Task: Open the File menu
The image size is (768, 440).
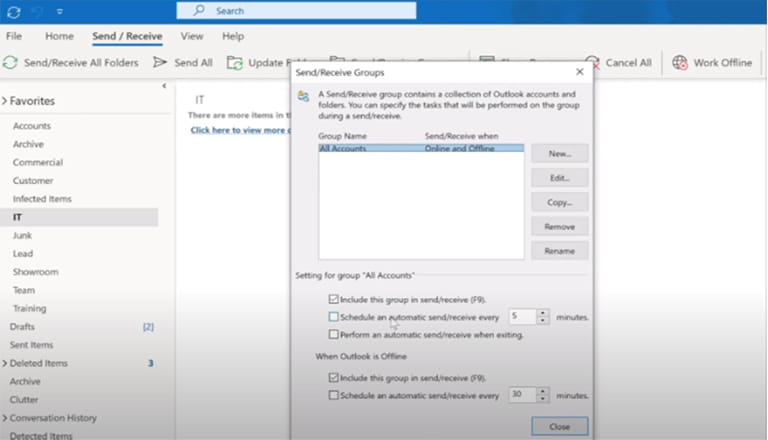Action: coord(14,36)
